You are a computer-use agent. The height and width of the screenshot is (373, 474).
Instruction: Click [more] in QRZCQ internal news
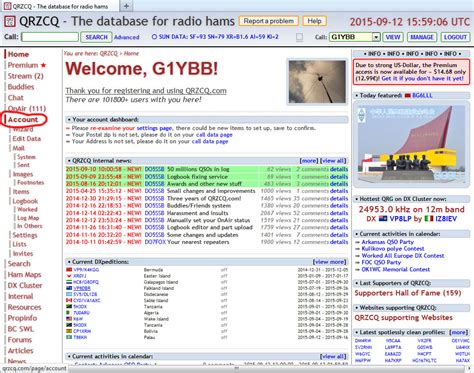pos(309,161)
